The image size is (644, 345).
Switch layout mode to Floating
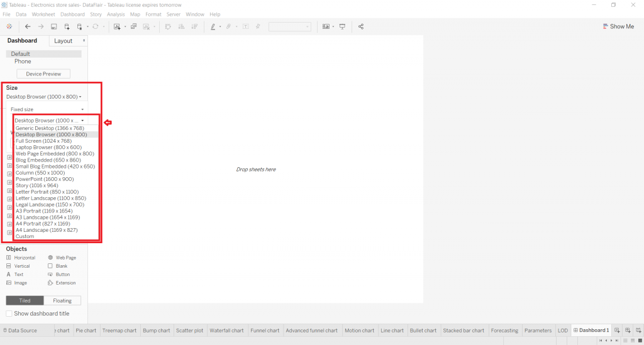(x=62, y=300)
